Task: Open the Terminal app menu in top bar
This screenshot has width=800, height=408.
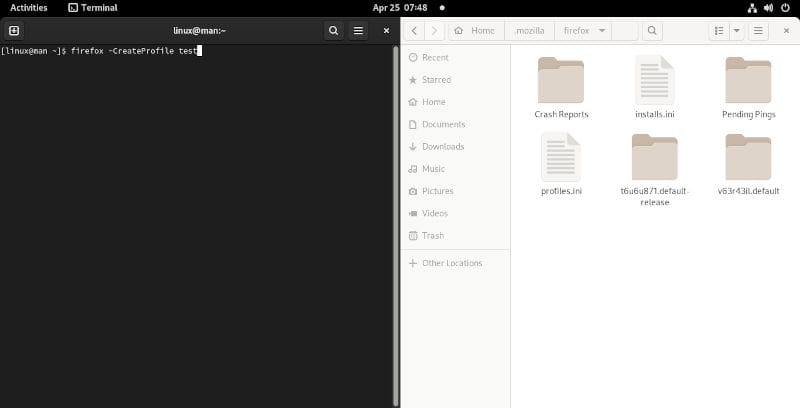Action: tap(93, 8)
